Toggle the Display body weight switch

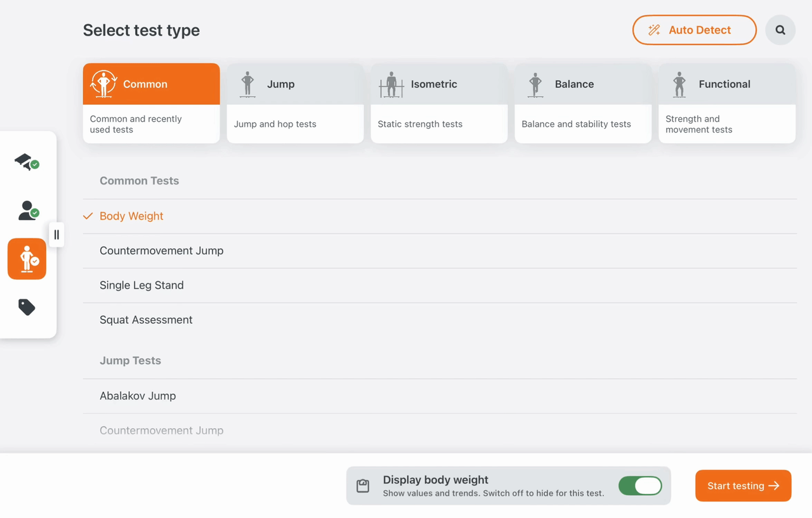tap(640, 486)
